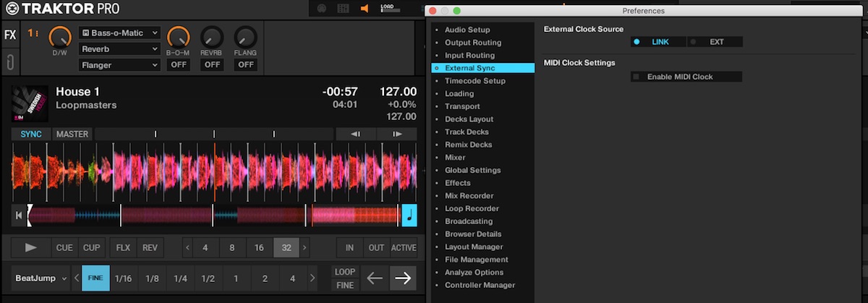The width and height of the screenshot is (868, 303).
Task: Select LINK as external clock source
Action: tap(658, 42)
